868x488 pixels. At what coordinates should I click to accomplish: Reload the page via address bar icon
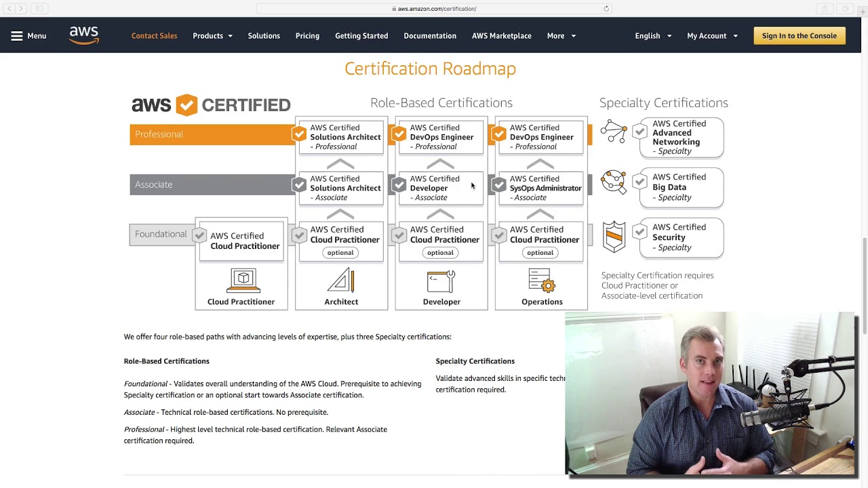(x=606, y=9)
